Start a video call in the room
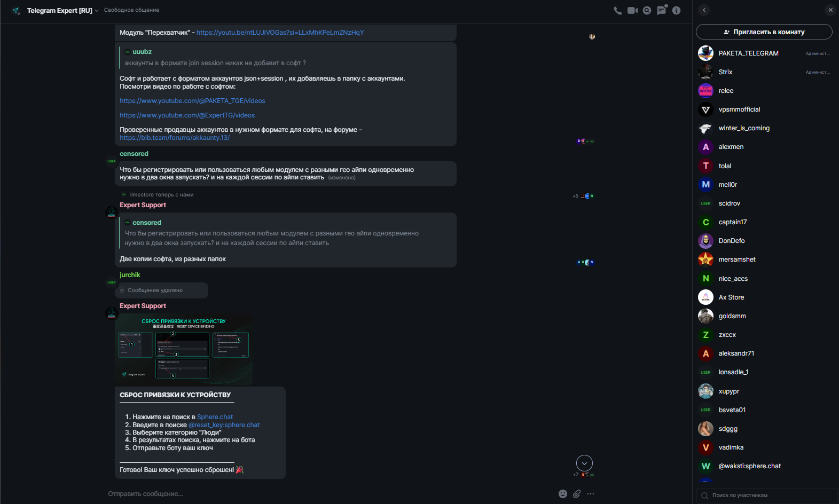Image resolution: width=839 pixels, height=504 pixels. coord(632,11)
